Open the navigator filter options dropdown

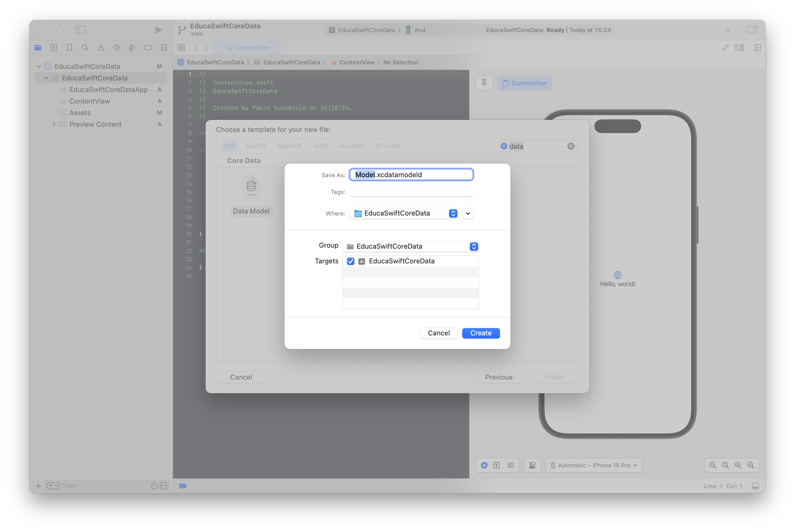(53, 486)
